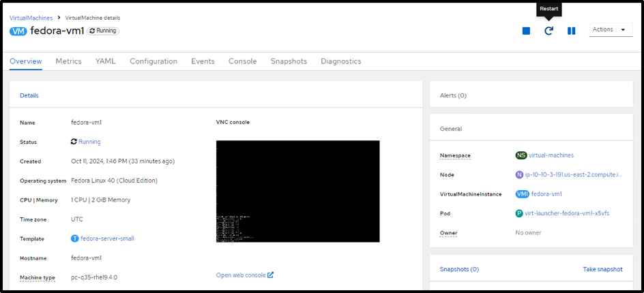644x293 pixels.
Task: Click the external link icon after web console
Action: click(271, 275)
